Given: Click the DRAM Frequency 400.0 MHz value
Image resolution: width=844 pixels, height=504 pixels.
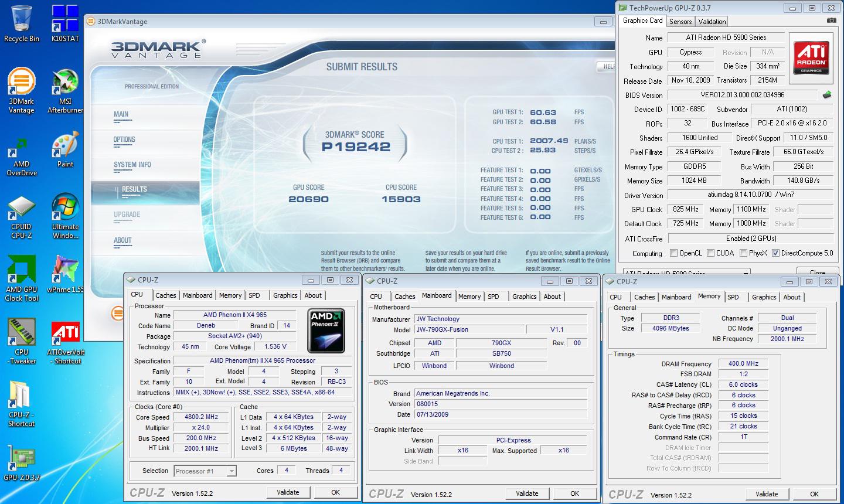Looking at the screenshot, I should [x=743, y=363].
